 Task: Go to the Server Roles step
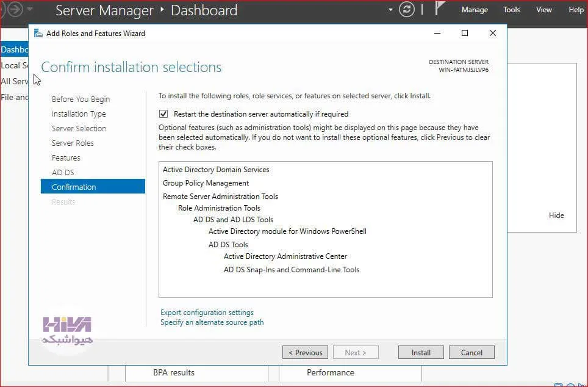[x=73, y=143]
